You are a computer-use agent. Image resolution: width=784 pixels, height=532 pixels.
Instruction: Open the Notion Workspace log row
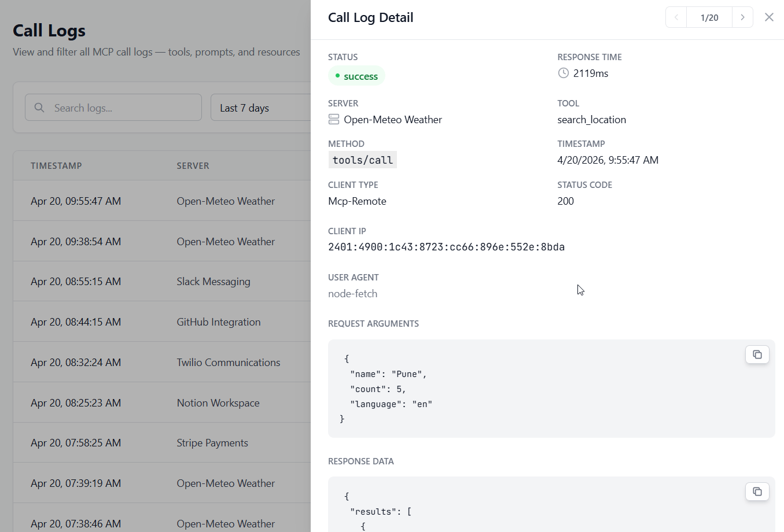coord(162,402)
